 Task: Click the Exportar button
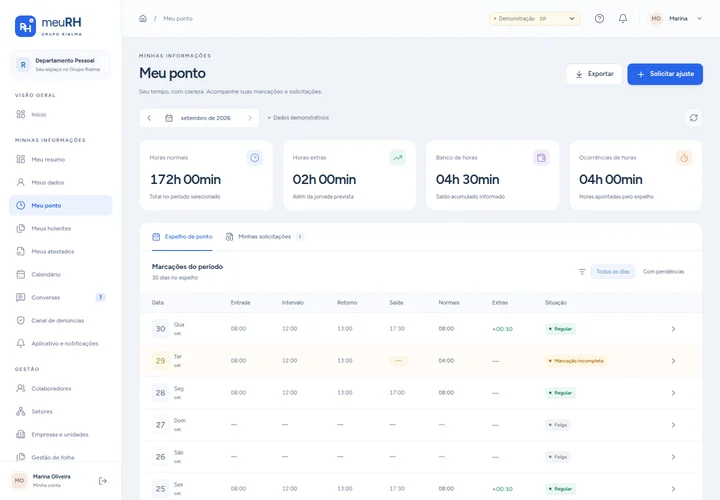point(594,74)
